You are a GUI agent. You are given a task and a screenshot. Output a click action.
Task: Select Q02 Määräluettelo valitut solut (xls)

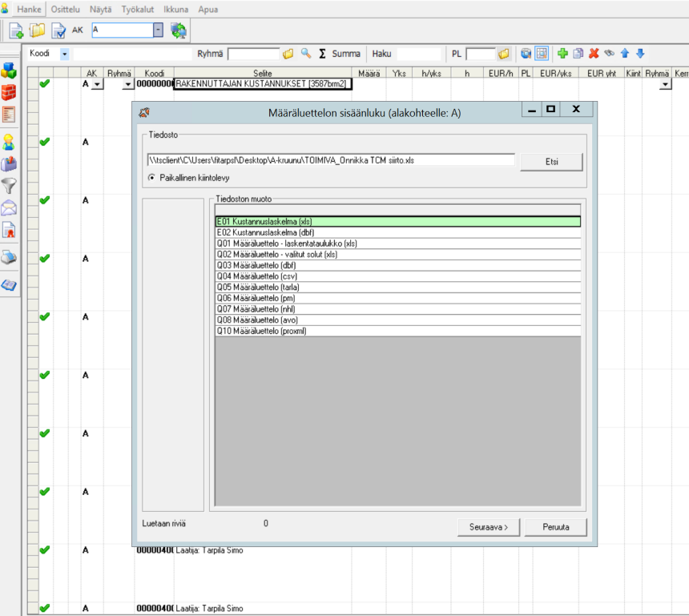(x=397, y=255)
